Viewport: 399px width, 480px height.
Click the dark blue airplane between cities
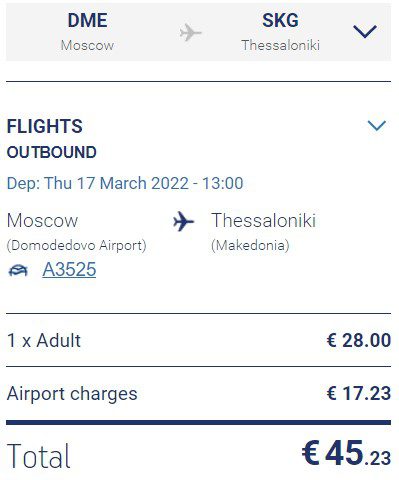[183, 221]
